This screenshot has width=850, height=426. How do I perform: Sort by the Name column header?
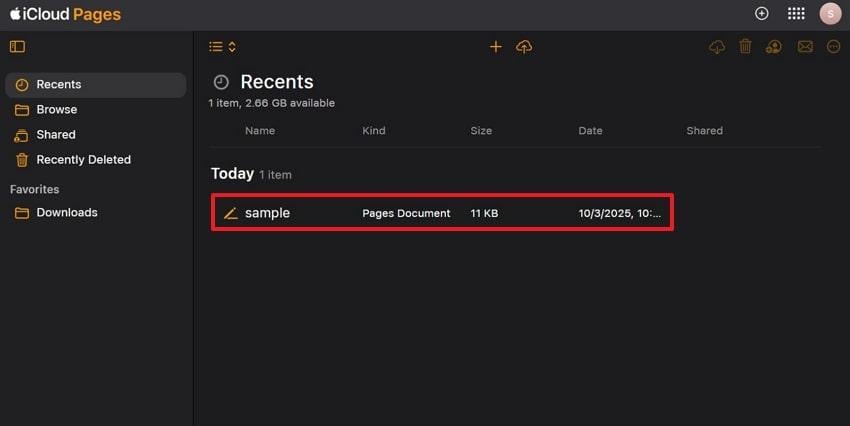point(260,131)
